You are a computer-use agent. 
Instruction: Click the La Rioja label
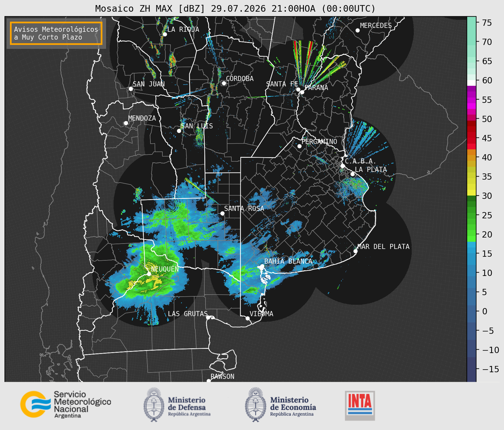click(183, 29)
